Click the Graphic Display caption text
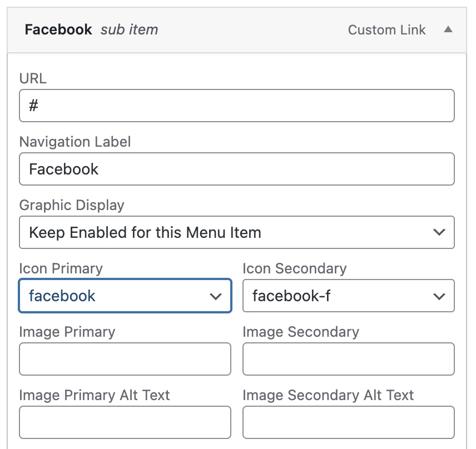Viewport: 476px width, 449px height. [72, 205]
